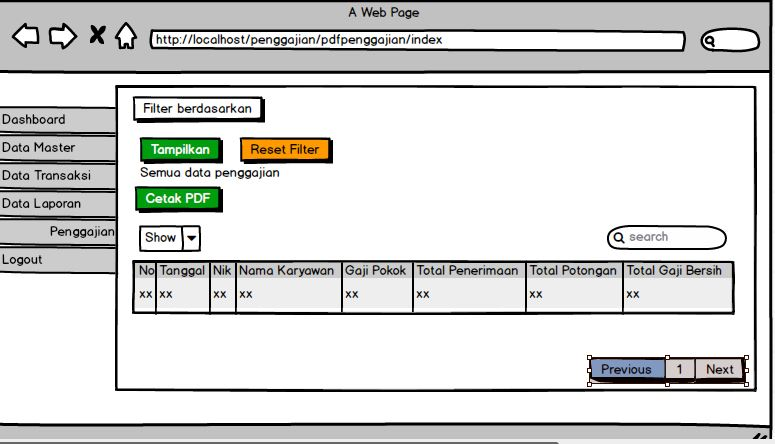Open the Data Transaksi menu item

coord(58,176)
